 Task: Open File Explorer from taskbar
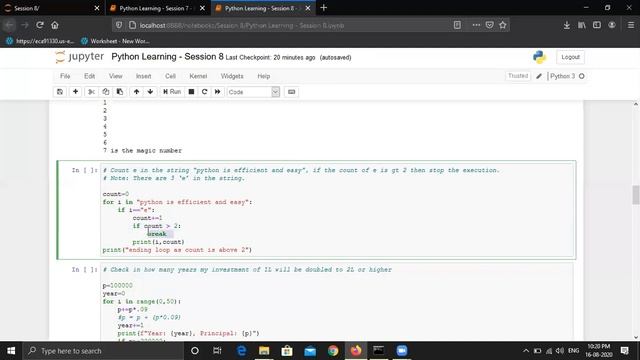(x=264, y=351)
